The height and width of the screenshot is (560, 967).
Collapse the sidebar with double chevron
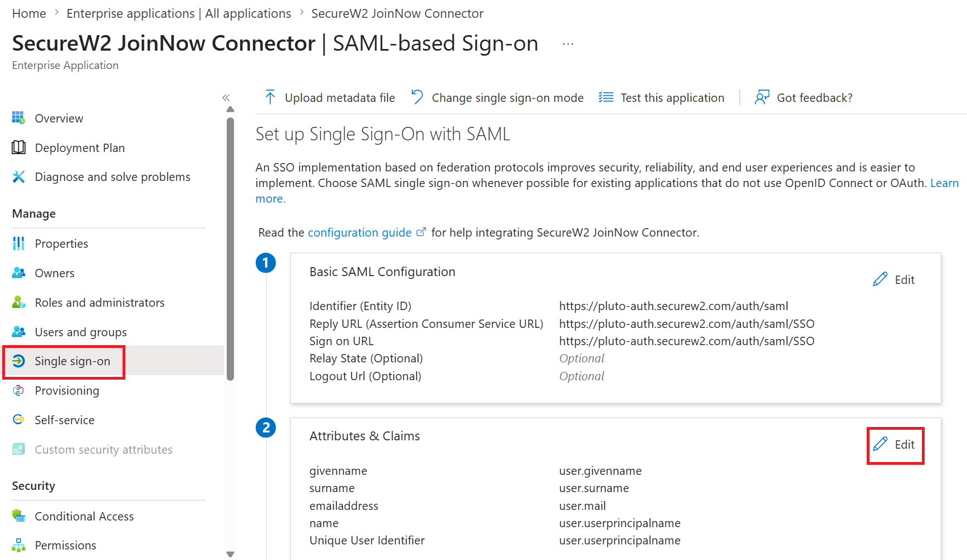tap(226, 98)
